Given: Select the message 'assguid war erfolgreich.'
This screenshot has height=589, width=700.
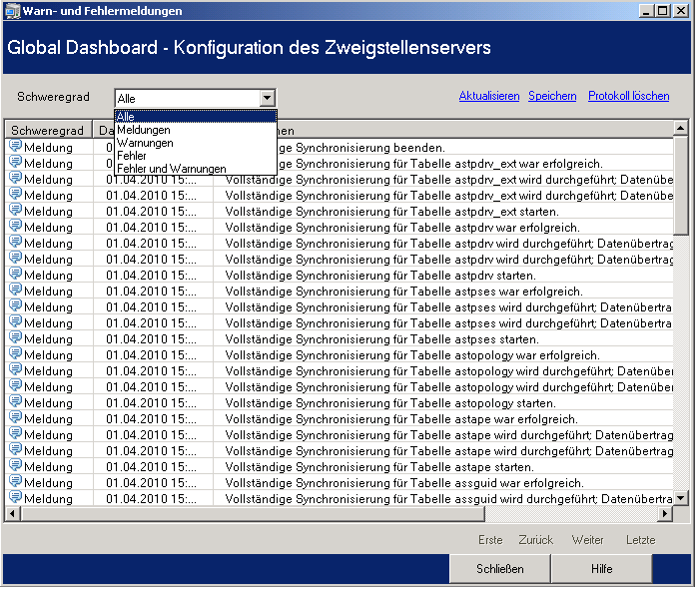Looking at the screenshot, I should [404, 482].
